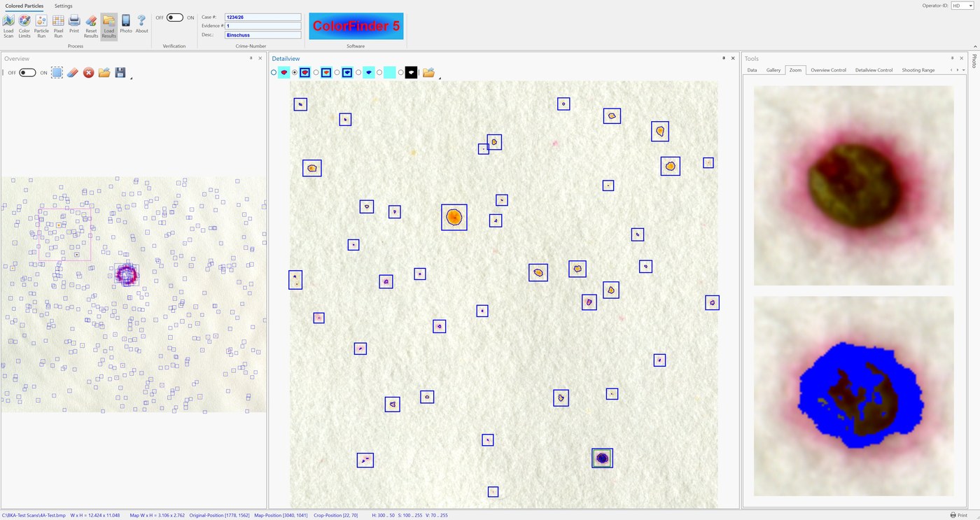This screenshot has width=980, height=520.
Task: Toggle the Verification OFF/ON switch
Action: pos(175,17)
